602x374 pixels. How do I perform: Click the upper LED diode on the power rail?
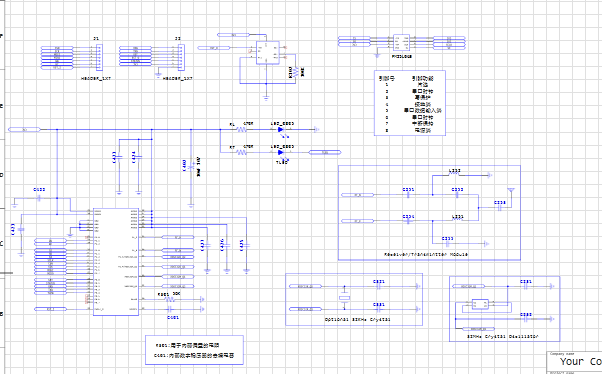(281, 130)
